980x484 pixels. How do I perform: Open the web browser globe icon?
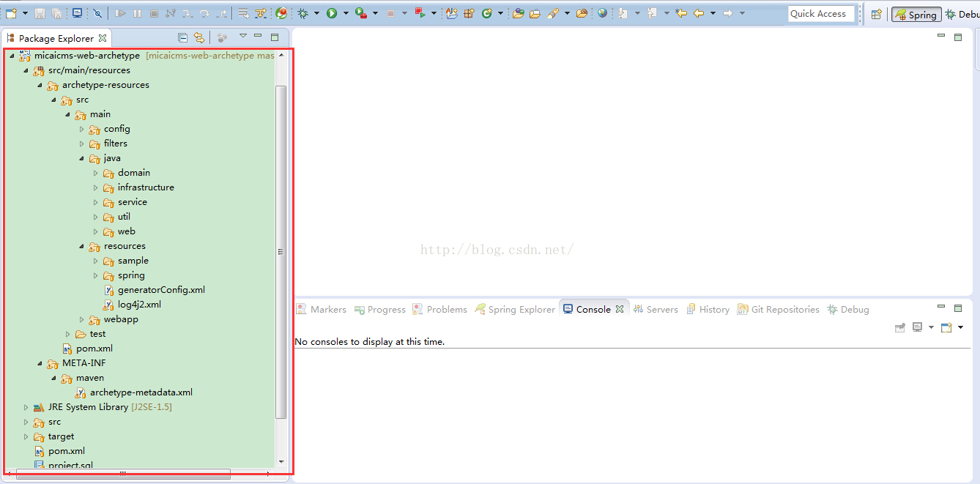point(602,13)
